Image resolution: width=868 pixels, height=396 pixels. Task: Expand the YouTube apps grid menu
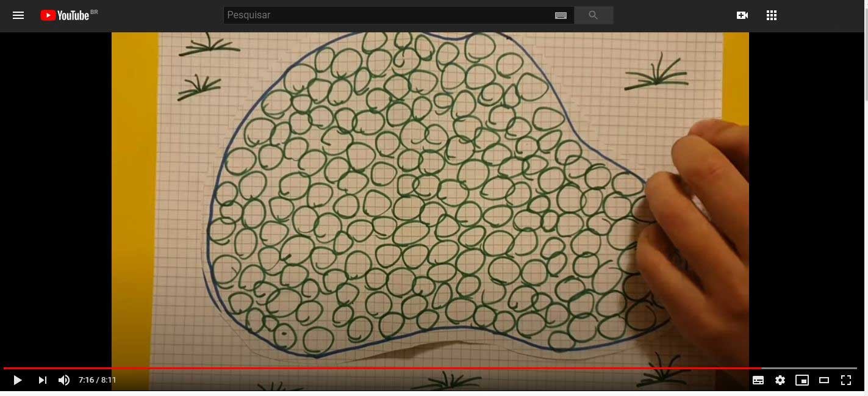(x=771, y=15)
